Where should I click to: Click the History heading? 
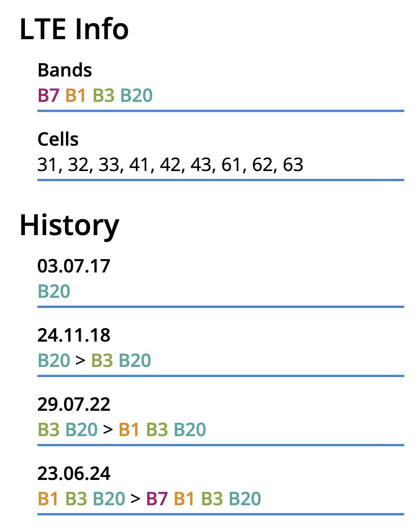[x=69, y=225]
